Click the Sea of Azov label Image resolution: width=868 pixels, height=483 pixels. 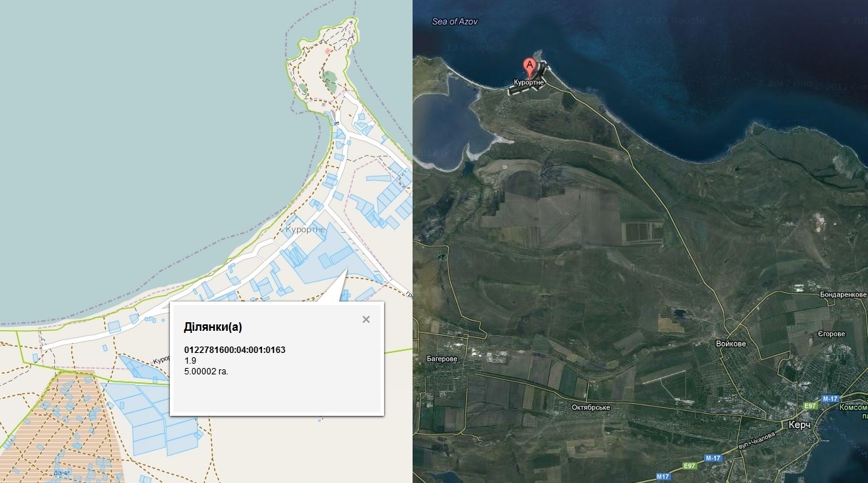(455, 21)
